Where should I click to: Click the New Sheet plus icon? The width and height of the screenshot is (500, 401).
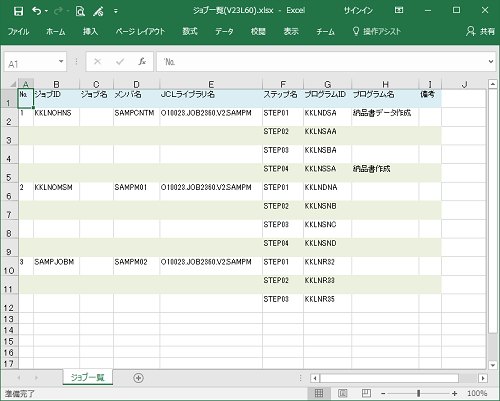[x=138, y=378]
